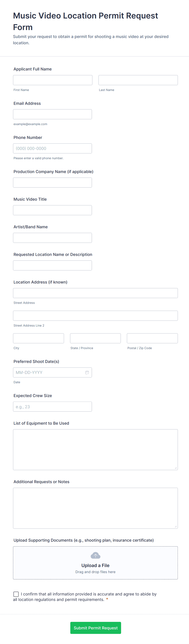Select the Requested Location Name field
The image size is (189, 644).
pos(53,265)
